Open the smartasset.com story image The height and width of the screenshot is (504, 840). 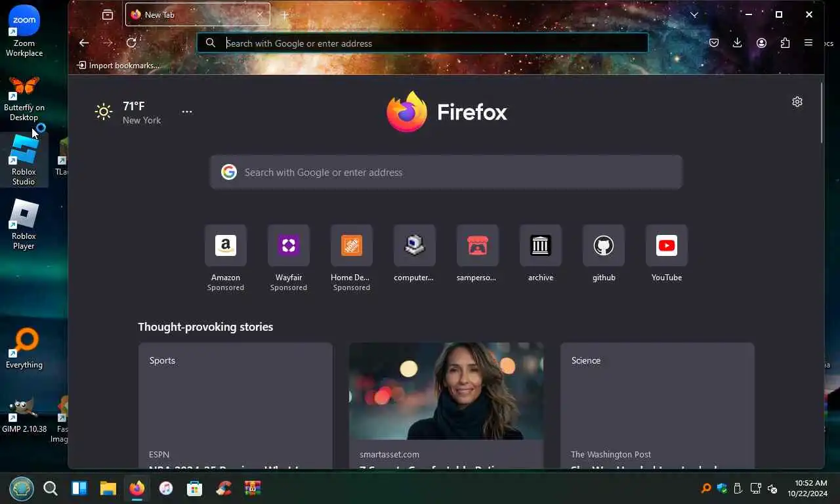446,391
